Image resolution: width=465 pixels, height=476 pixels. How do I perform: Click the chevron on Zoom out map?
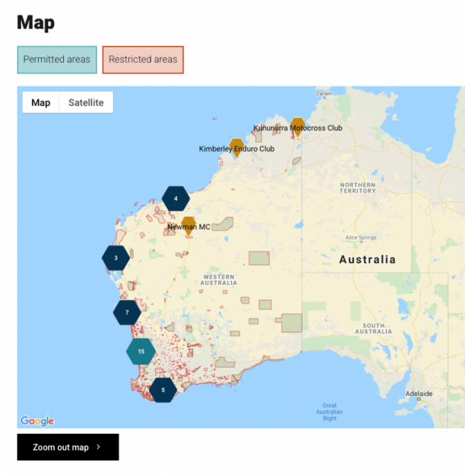pyautogui.click(x=99, y=447)
